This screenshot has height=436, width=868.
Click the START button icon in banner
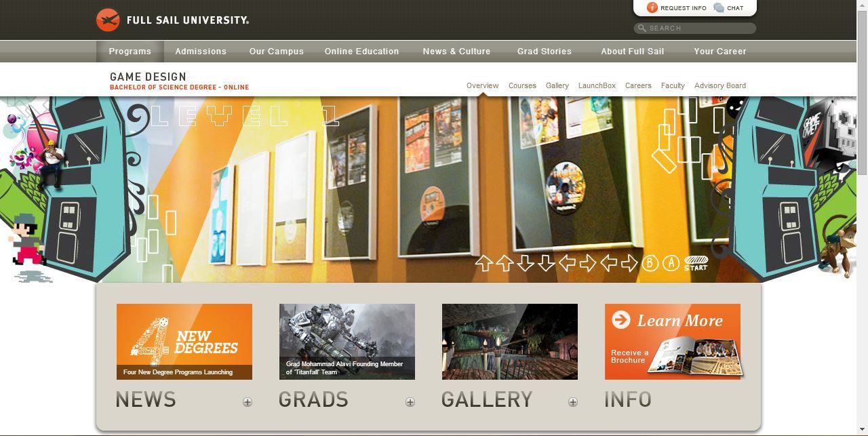(x=696, y=263)
